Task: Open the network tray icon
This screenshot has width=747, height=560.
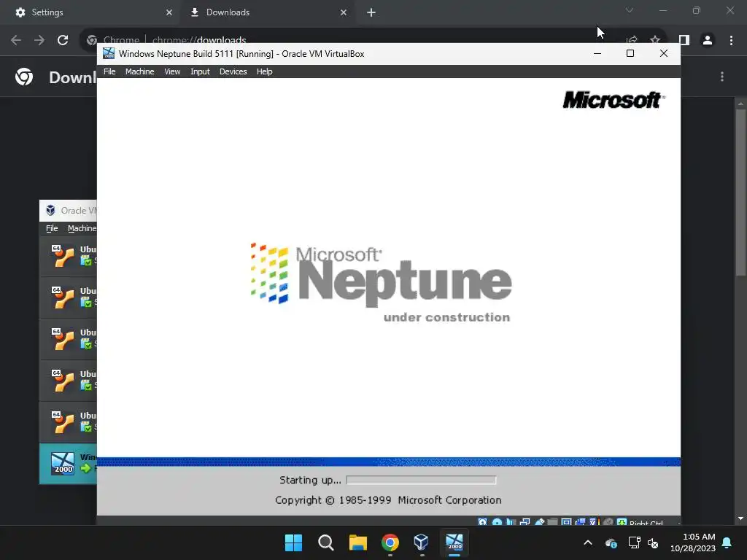Action: (634, 542)
